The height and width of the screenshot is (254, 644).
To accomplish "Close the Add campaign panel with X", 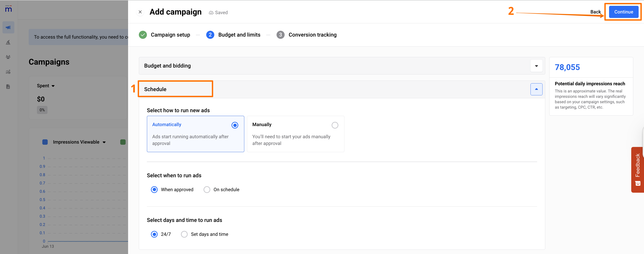I will point(140,12).
